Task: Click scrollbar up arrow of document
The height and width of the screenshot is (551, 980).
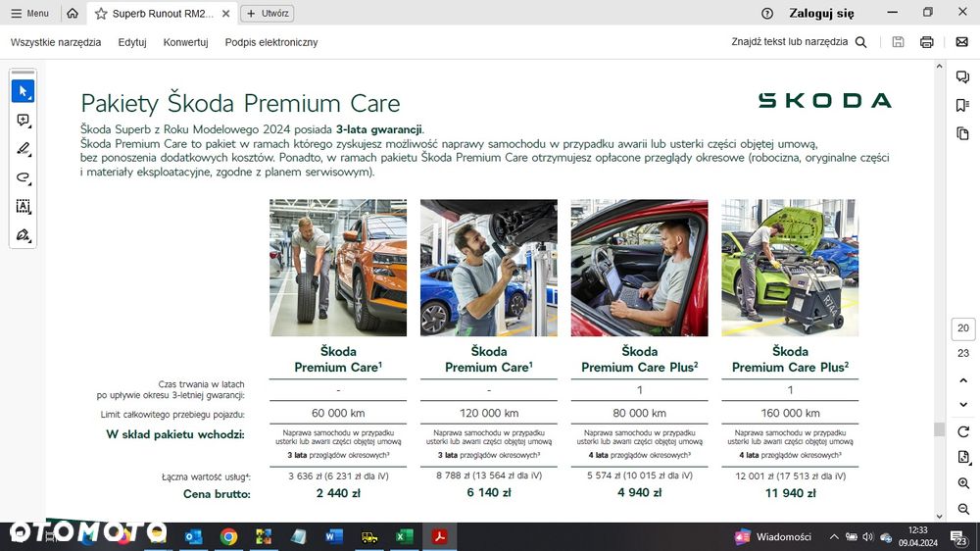Action: point(940,66)
